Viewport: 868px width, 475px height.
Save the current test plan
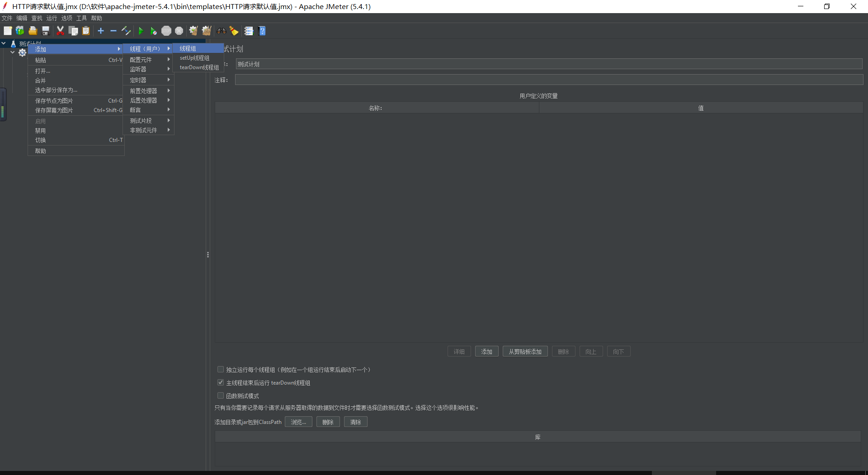[45, 31]
